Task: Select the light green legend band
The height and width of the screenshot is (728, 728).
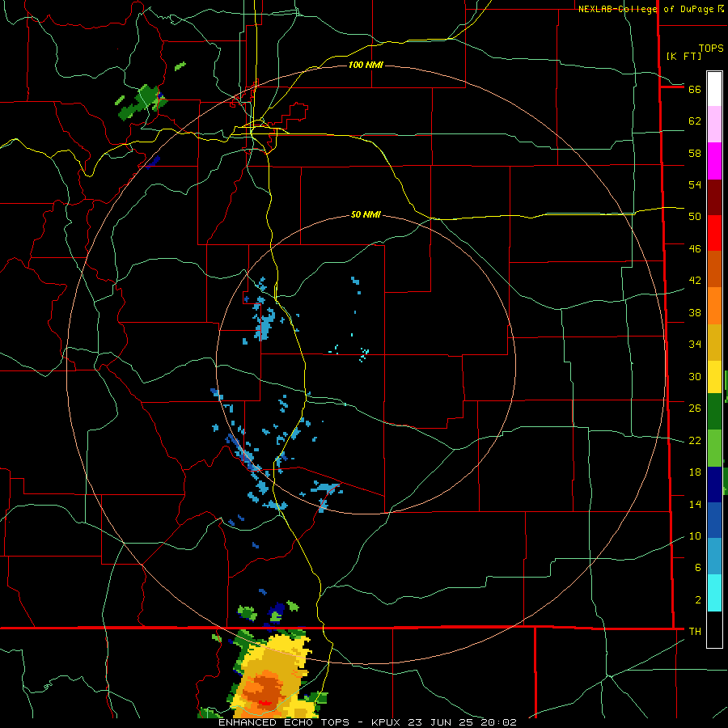Action: tap(714, 448)
